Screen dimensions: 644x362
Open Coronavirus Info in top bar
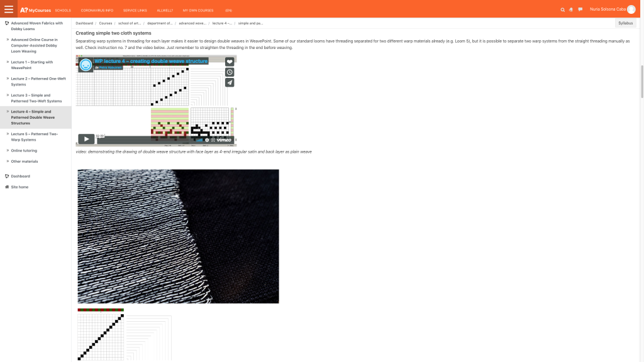[x=97, y=10]
